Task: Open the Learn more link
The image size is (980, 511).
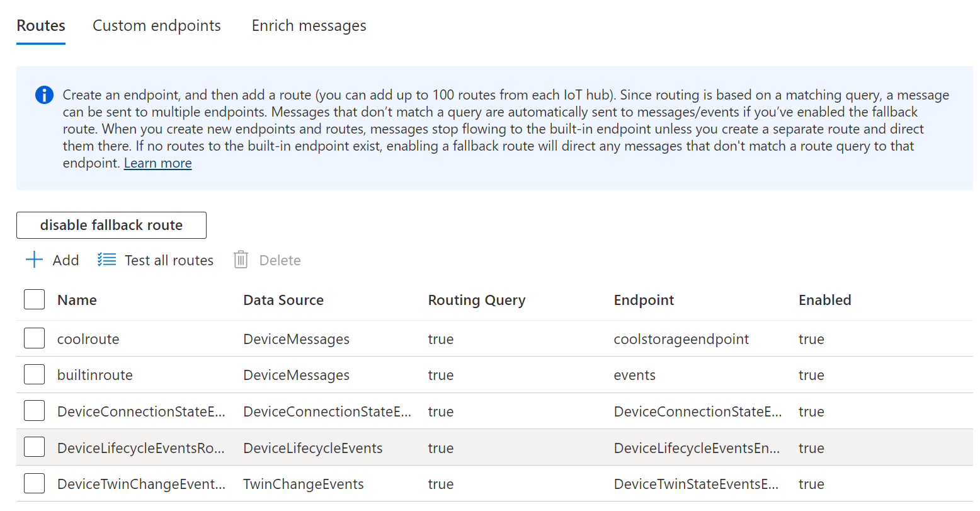Action: (x=157, y=163)
